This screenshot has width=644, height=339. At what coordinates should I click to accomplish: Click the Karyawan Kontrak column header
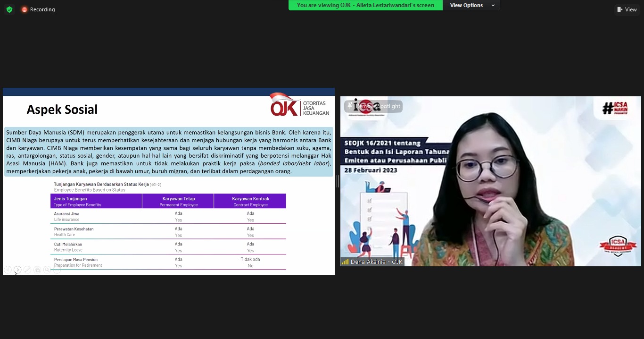tap(250, 201)
